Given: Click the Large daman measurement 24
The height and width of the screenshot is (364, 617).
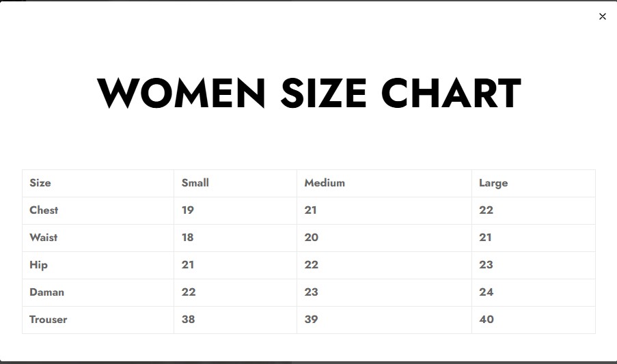Looking at the screenshot, I should click(486, 292).
